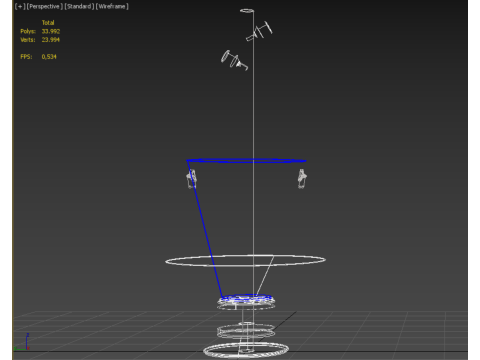Image resolution: width=480 pixels, height=360 pixels.
Task: Open the Perspective viewport view menu
Action: click(45, 6)
